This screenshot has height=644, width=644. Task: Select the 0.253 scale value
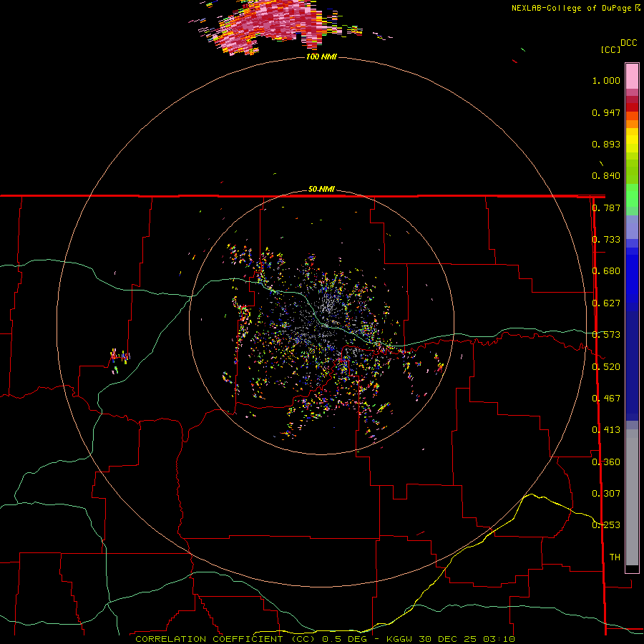(606, 525)
